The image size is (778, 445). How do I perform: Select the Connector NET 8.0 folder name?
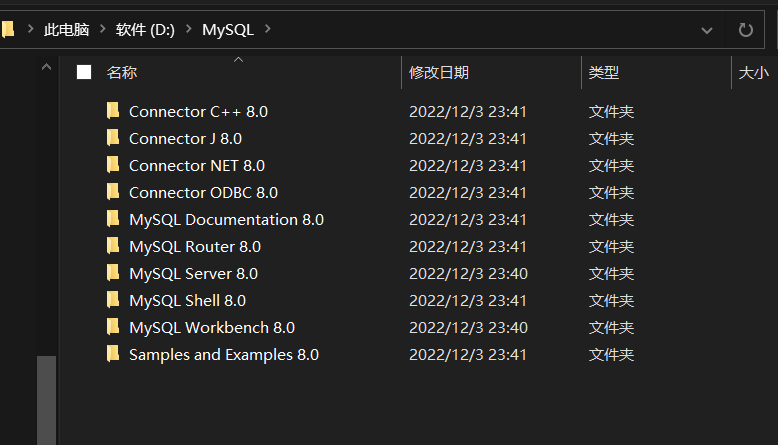pos(197,166)
